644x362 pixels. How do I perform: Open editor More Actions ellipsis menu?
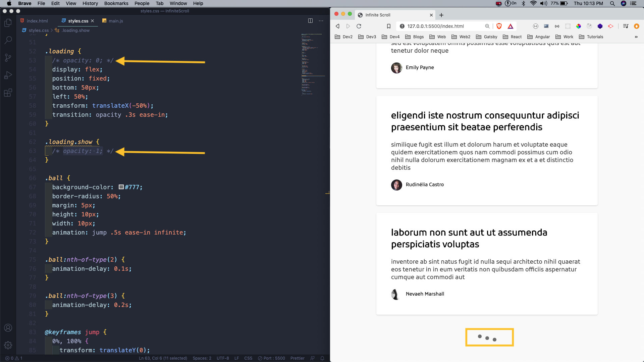tap(321, 21)
